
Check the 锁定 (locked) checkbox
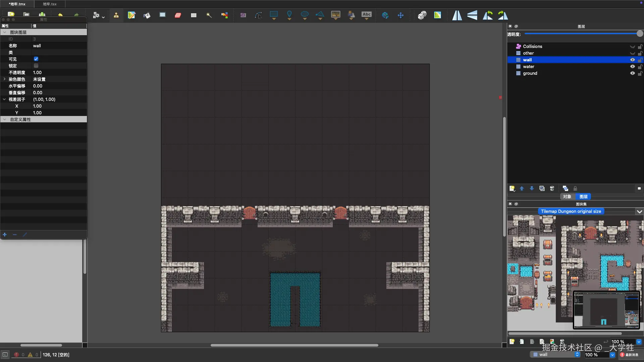click(x=36, y=66)
